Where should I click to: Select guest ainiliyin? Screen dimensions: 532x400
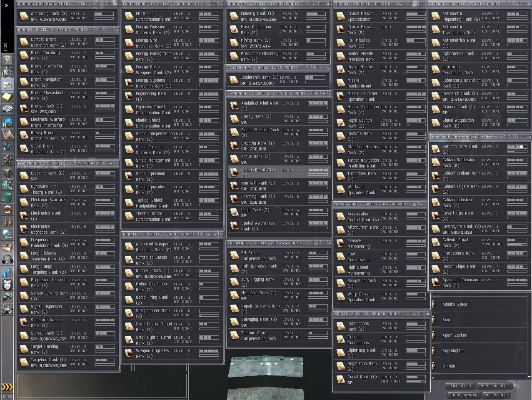coord(479,366)
